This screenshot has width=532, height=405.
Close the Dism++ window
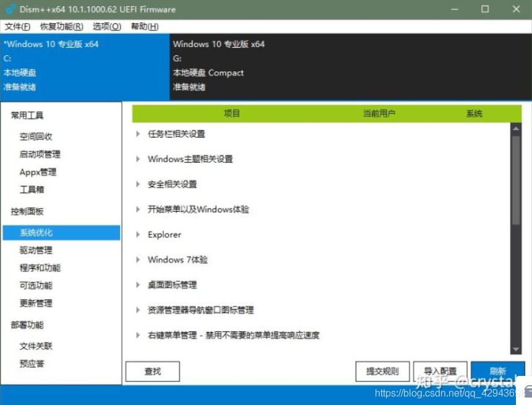coord(516,9)
